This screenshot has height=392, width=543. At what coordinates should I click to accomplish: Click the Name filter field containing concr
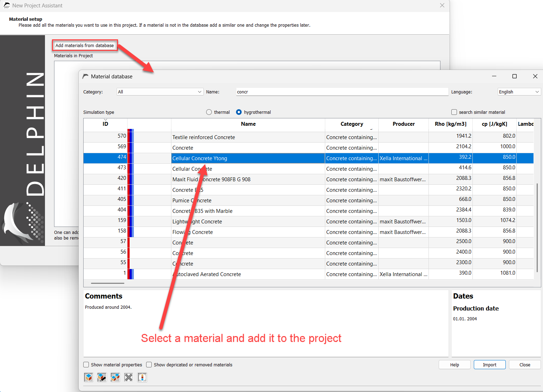click(x=342, y=92)
